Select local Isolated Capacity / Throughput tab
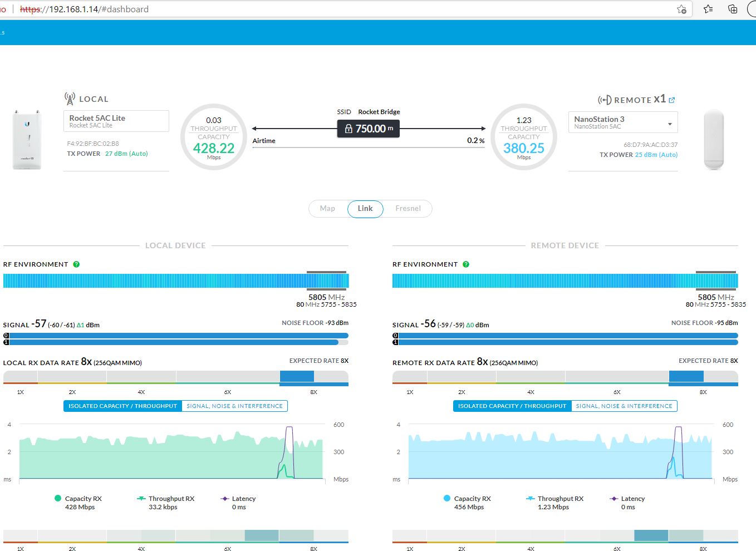 tap(122, 406)
